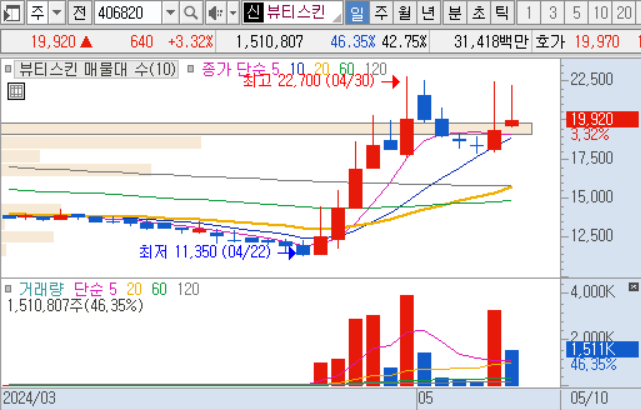Click the blue 1,511K volume axis marker
641x410 pixels.
tap(602, 350)
